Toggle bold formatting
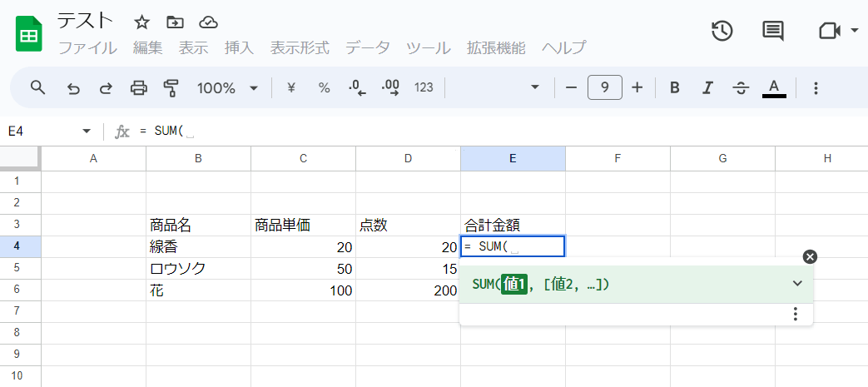 675,88
